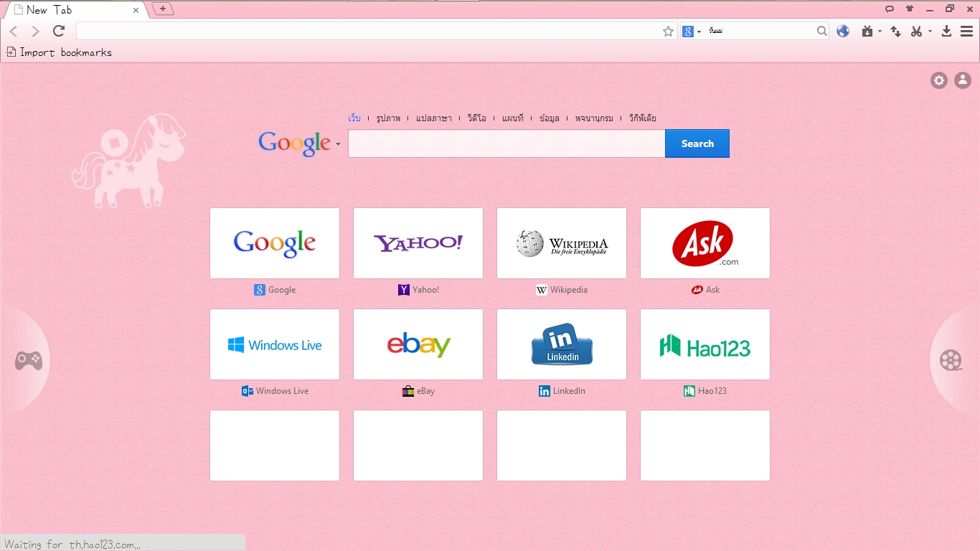Click the up-down arrows toolbar icon
The width and height of the screenshot is (980, 551).
pos(895,31)
